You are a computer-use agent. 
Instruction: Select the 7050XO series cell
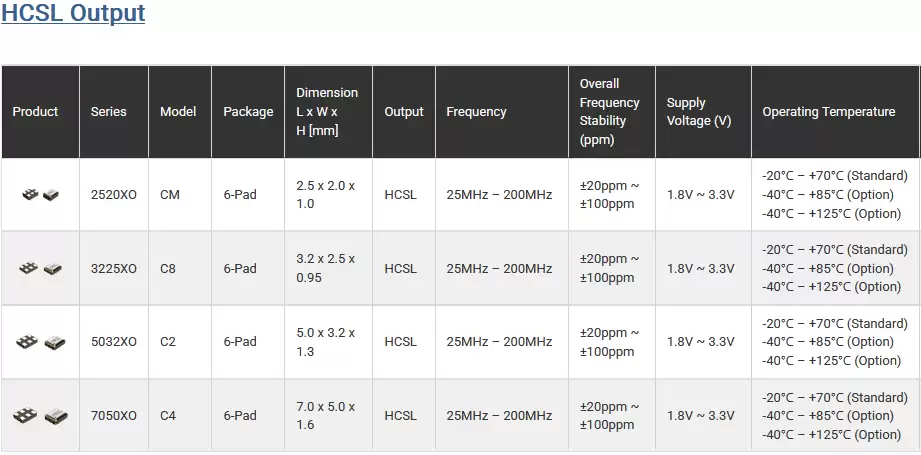(x=114, y=416)
